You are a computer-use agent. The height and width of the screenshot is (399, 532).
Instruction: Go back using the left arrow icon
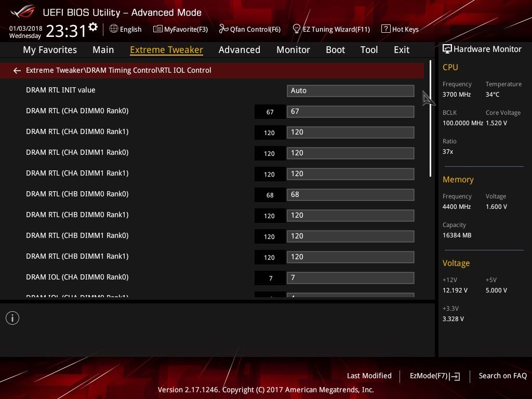(x=17, y=70)
